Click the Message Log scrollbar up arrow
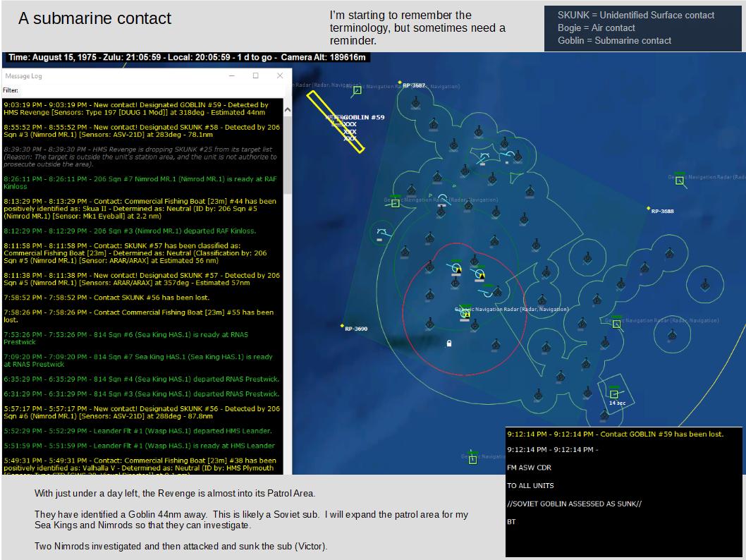 288,110
